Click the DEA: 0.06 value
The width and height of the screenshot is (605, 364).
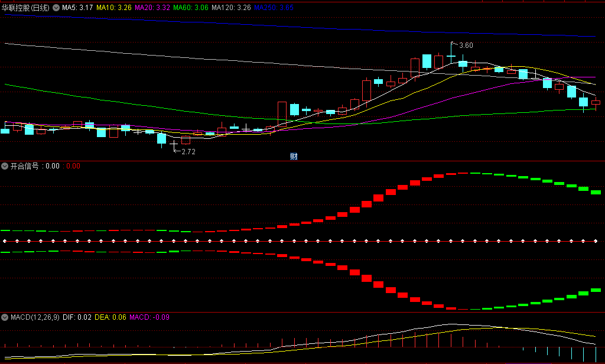tap(110, 317)
